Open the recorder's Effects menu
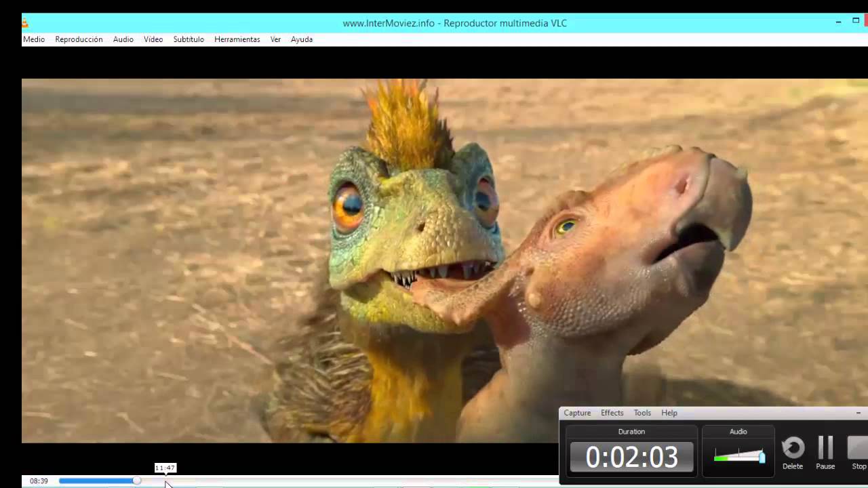 coord(612,413)
